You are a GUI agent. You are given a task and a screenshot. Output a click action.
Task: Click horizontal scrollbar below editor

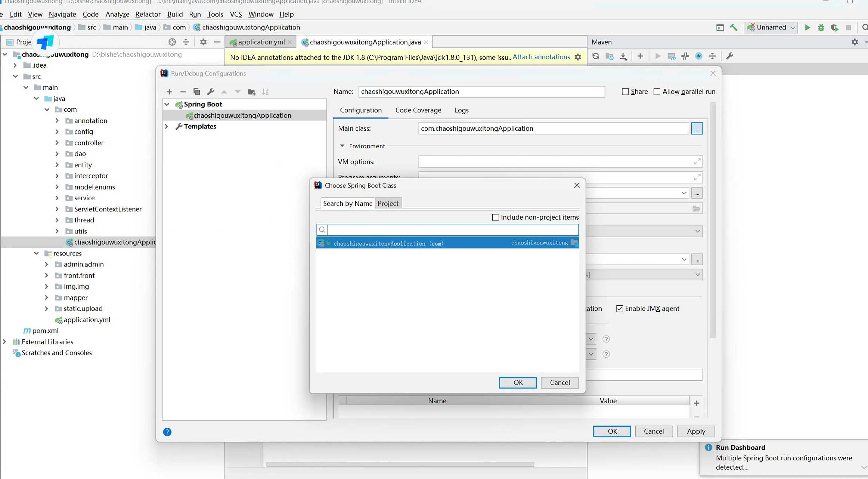[x=400, y=464]
